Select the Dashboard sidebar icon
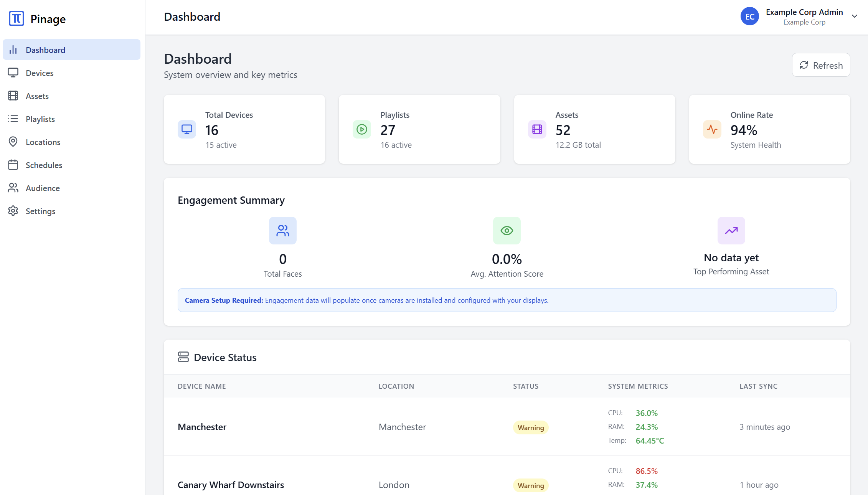Image resolution: width=868 pixels, height=495 pixels. coord(13,49)
